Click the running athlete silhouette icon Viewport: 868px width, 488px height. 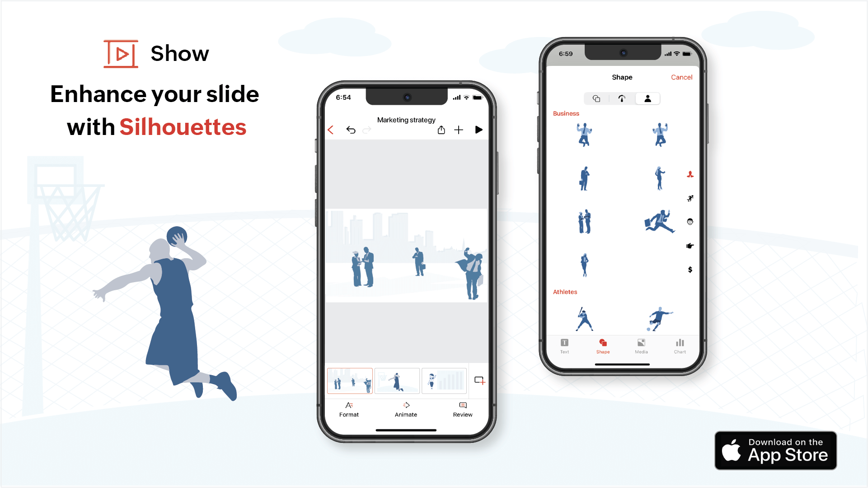pyautogui.click(x=689, y=198)
